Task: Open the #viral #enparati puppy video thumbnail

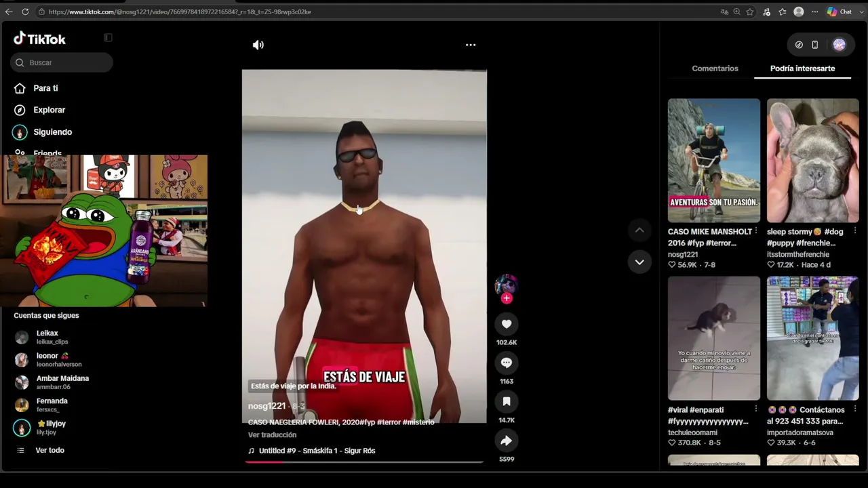Action: [x=714, y=338]
